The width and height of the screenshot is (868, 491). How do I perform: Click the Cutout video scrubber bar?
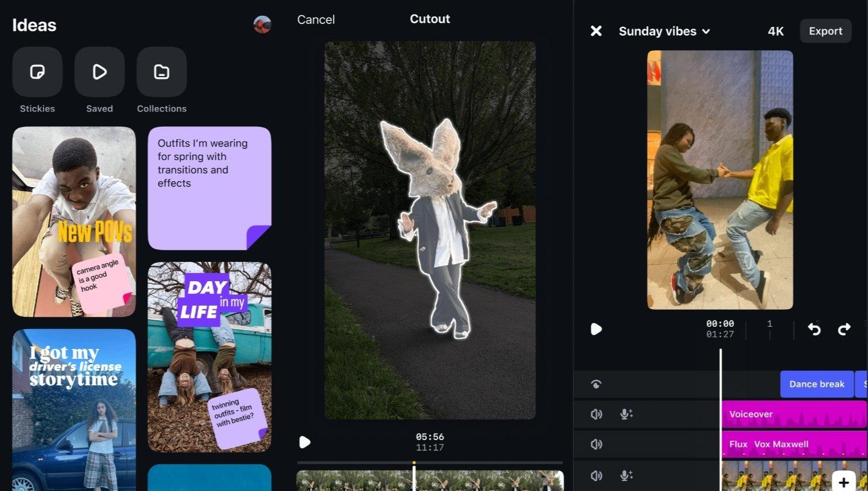[x=430, y=462]
